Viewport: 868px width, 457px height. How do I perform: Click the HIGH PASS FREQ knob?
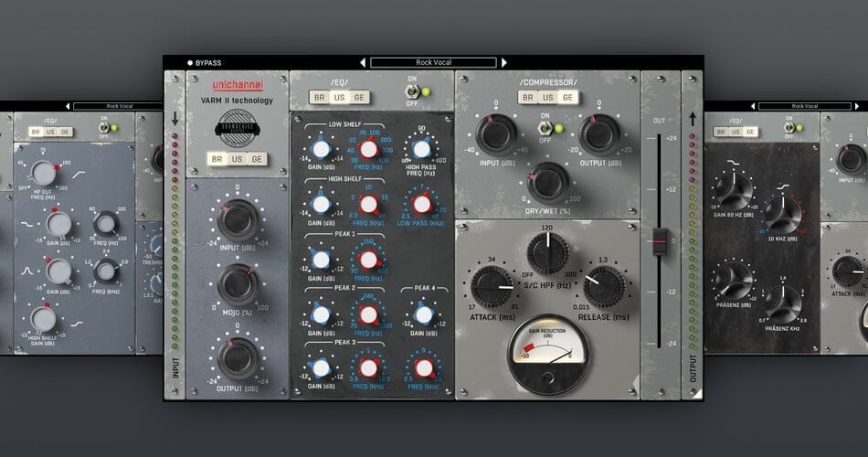(421, 149)
